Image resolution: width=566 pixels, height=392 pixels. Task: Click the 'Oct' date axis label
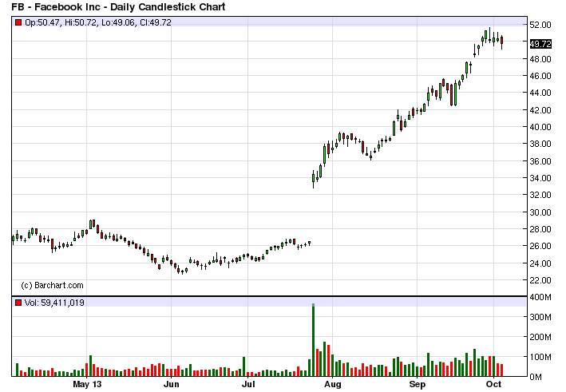(x=493, y=384)
